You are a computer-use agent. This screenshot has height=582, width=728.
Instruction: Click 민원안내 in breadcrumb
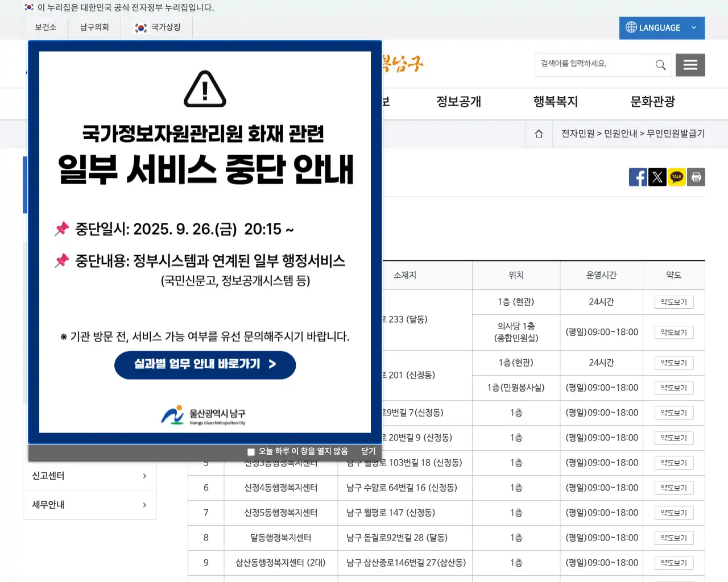pos(621,134)
